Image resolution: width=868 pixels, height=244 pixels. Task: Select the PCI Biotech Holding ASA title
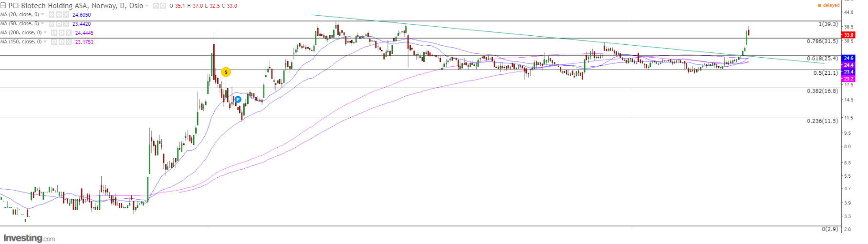click(76, 6)
